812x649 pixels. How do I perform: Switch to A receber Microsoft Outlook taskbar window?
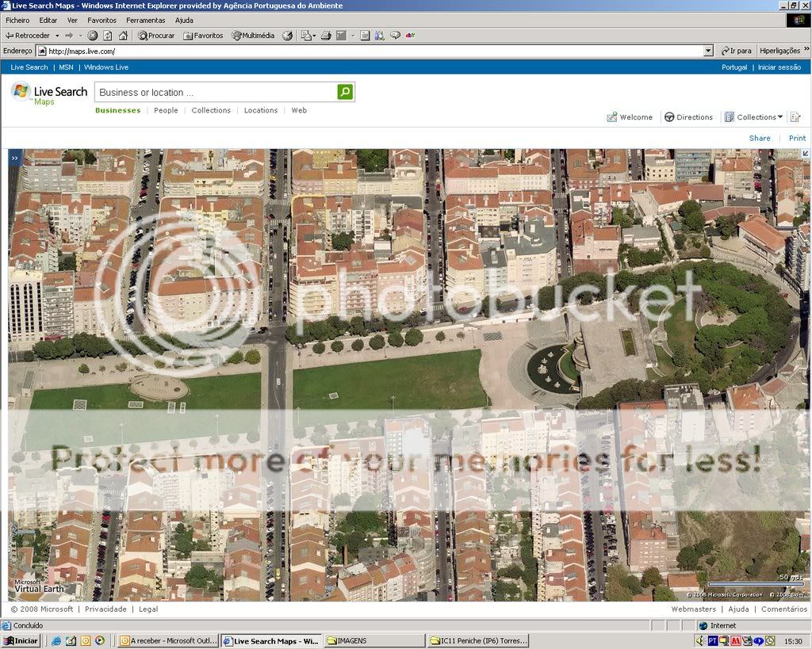pos(167,641)
